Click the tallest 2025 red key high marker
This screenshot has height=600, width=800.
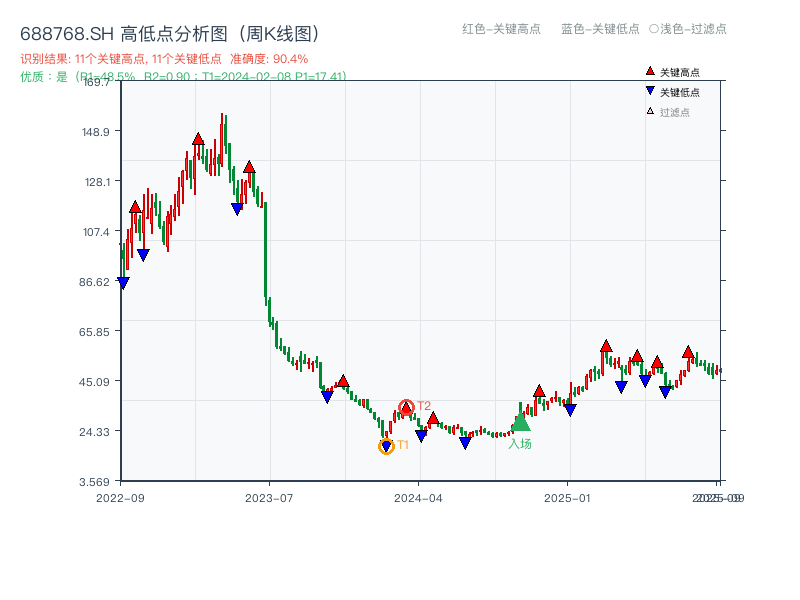coord(606,346)
